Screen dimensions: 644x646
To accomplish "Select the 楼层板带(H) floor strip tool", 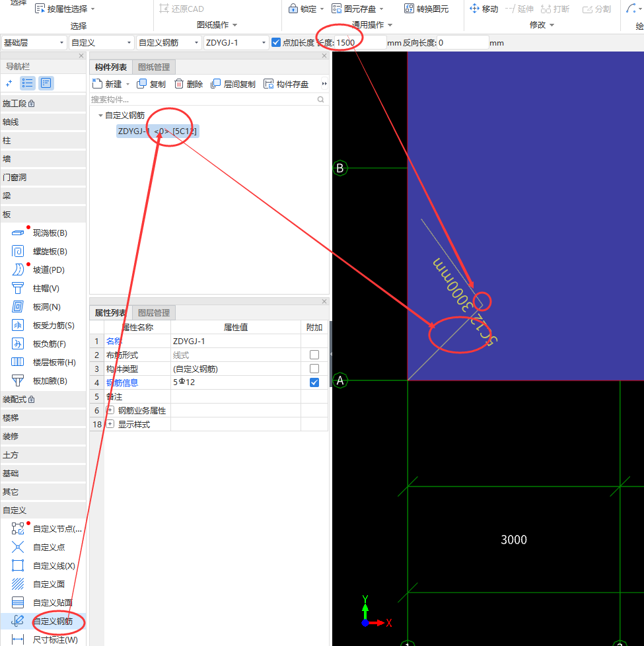I will 43,363.
